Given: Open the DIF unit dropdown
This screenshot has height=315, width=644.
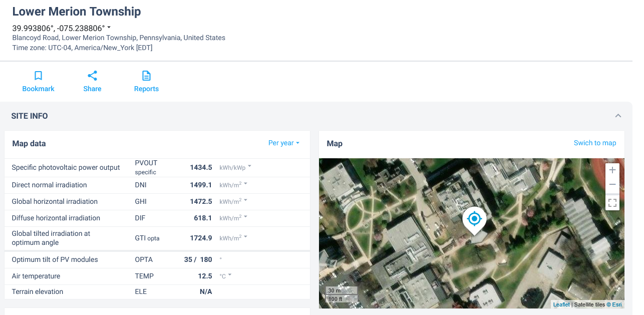Looking at the screenshot, I should [x=233, y=218].
